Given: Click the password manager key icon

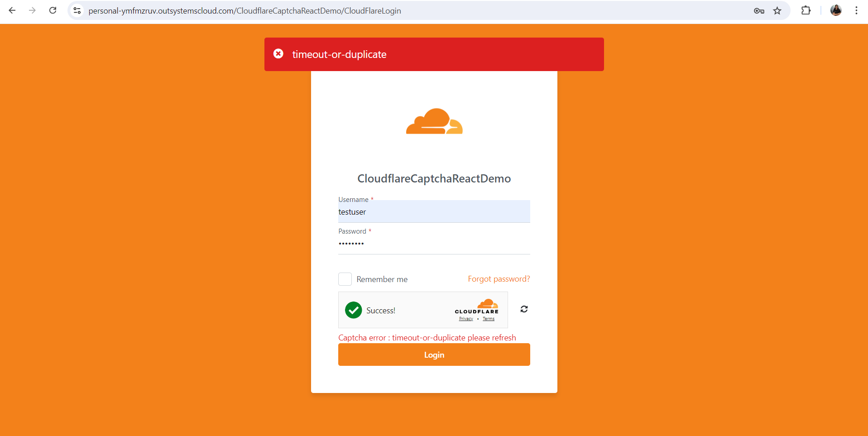Looking at the screenshot, I should tap(759, 11).
